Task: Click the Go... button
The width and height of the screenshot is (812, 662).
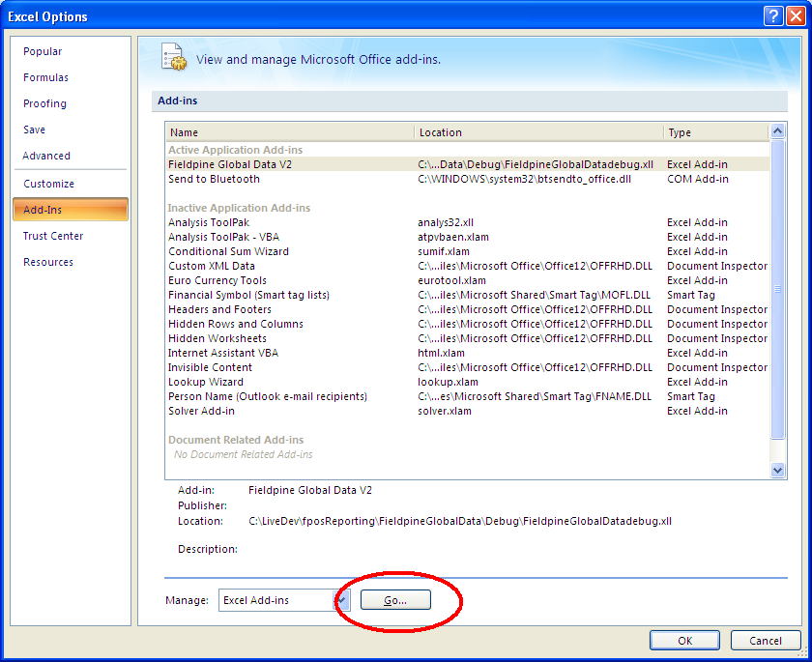Action: click(395, 600)
